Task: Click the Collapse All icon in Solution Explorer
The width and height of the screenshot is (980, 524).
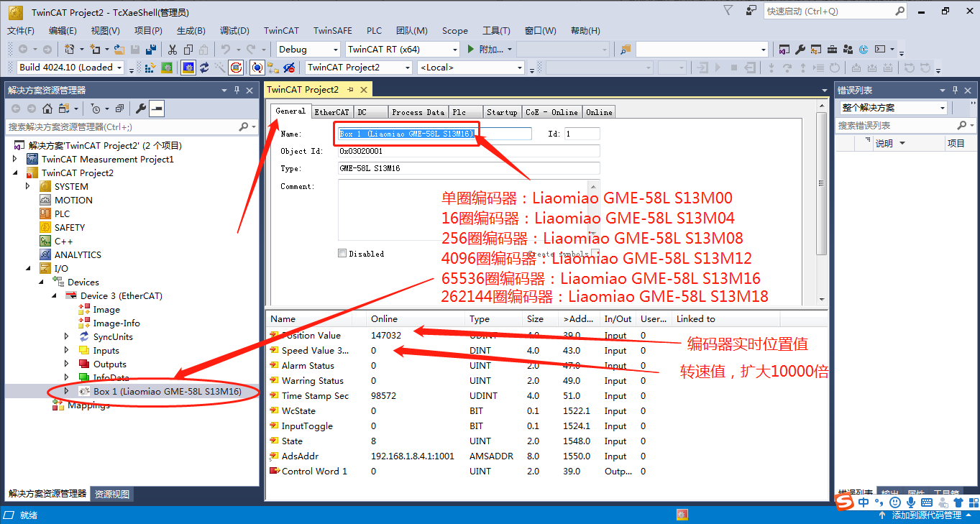Action: [119, 109]
